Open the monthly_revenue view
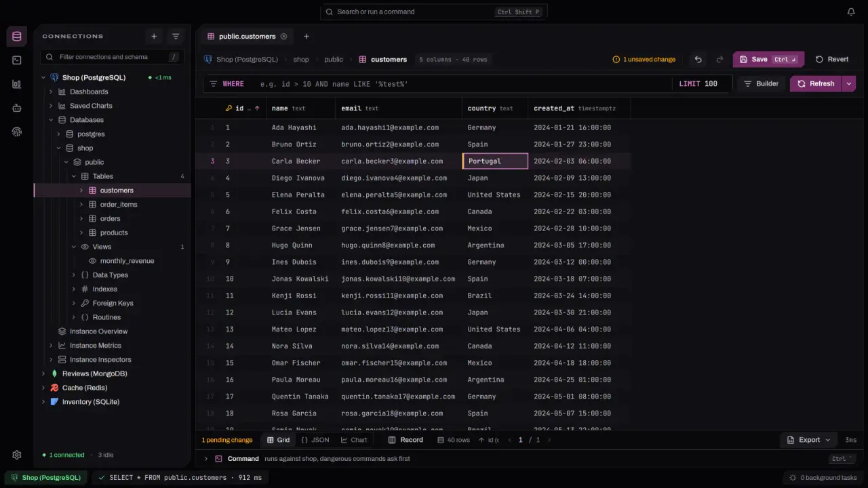Viewport: 868px width, 488px height. pos(127,261)
